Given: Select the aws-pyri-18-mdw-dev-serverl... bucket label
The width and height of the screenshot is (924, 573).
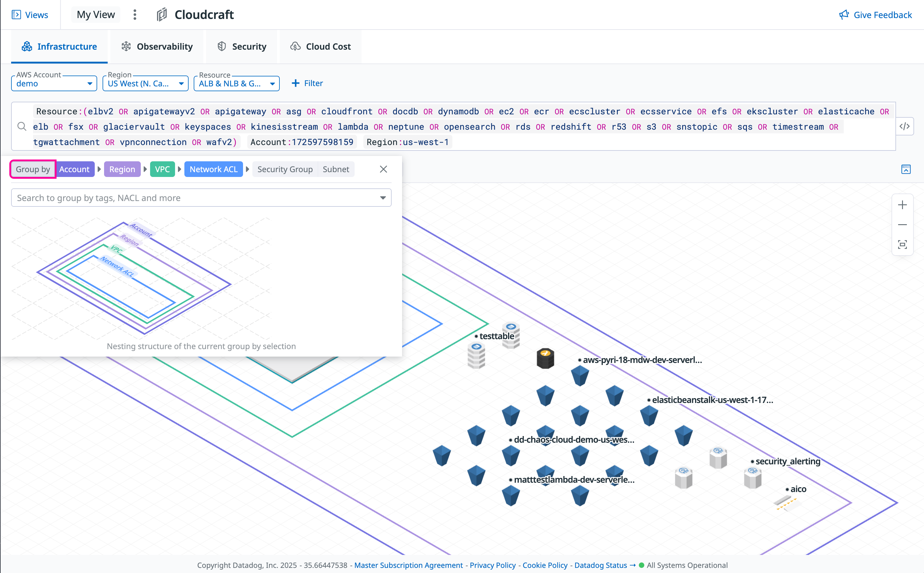Looking at the screenshot, I should pyautogui.click(x=642, y=360).
